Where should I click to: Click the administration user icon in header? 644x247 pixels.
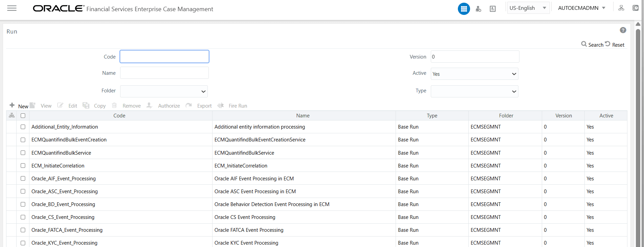coord(478,9)
